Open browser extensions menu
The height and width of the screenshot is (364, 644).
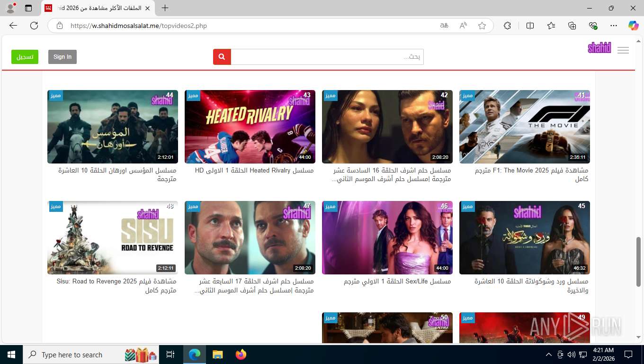tap(507, 26)
